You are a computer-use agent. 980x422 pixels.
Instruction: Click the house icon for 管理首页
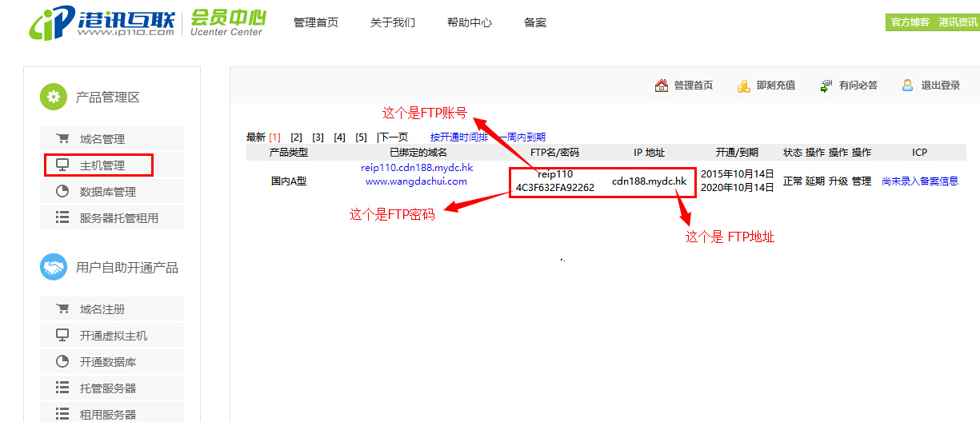(x=662, y=85)
